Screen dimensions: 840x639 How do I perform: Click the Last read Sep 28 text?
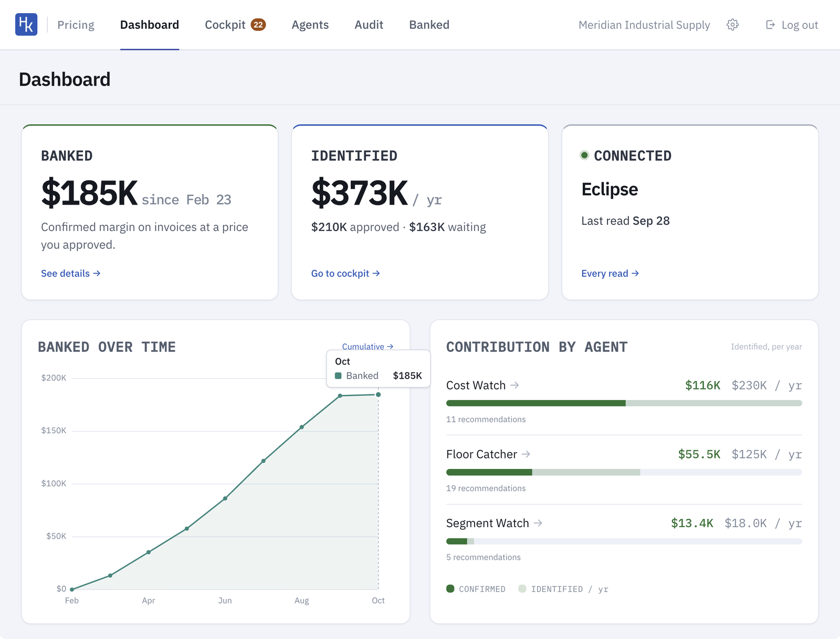625,221
